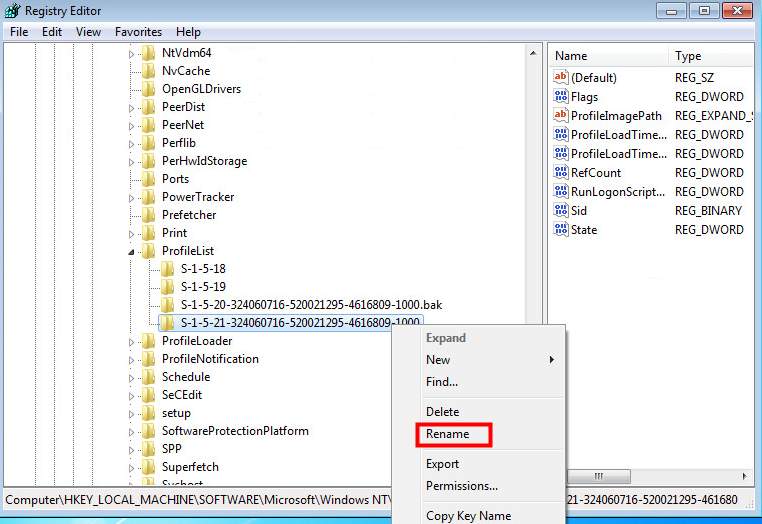The height and width of the screenshot is (524, 762).
Task: Choose Delete in the context menu
Action: (442, 412)
